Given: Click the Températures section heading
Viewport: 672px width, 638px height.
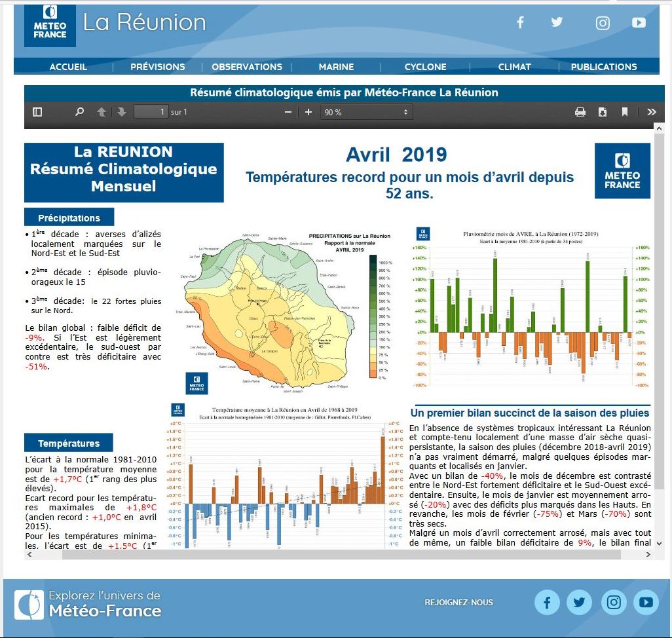Looking at the screenshot, I should pyautogui.click(x=69, y=443).
